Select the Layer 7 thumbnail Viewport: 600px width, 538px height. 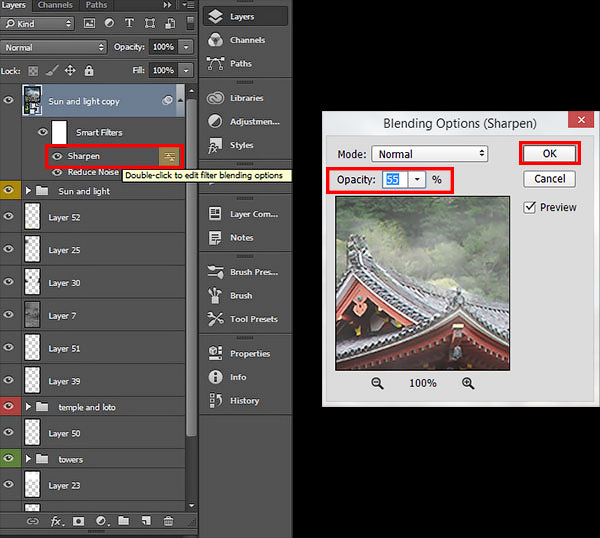pyautogui.click(x=32, y=315)
